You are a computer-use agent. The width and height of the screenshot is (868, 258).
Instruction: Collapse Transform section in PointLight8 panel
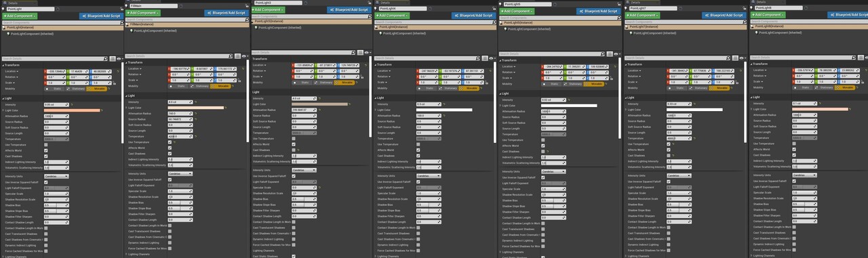(x=751, y=64)
